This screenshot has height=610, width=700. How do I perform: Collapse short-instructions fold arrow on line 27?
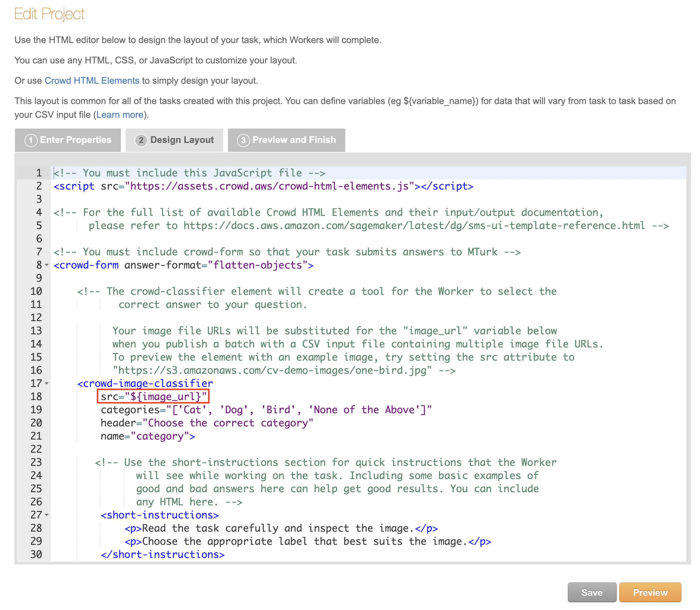[x=47, y=515]
